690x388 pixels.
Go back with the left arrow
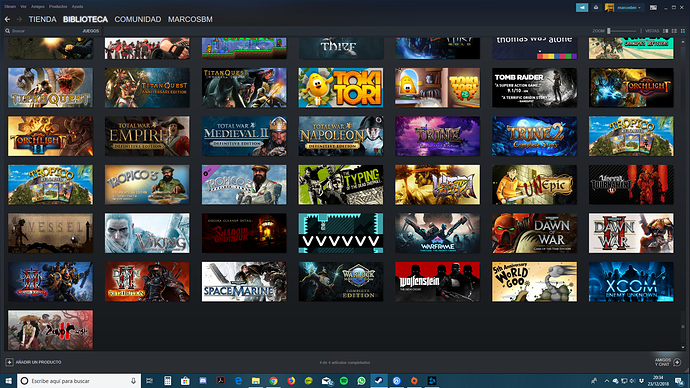tap(7, 19)
